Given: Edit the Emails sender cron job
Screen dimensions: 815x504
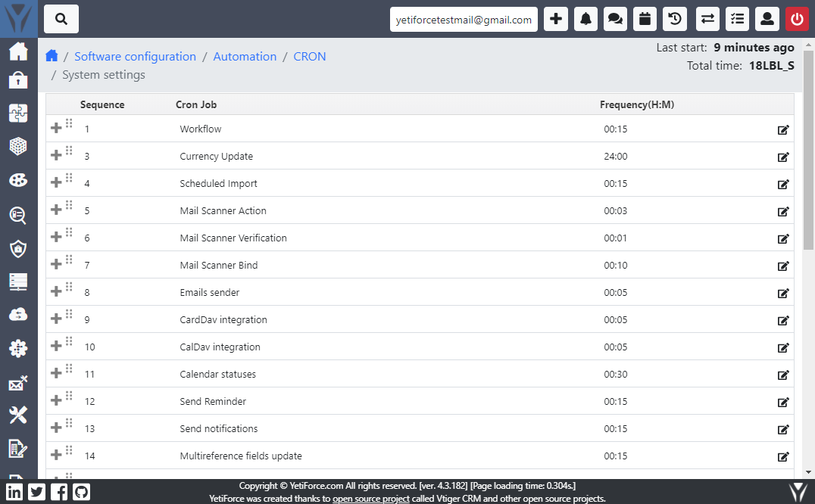Looking at the screenshot, I should (x=783, y=294).
